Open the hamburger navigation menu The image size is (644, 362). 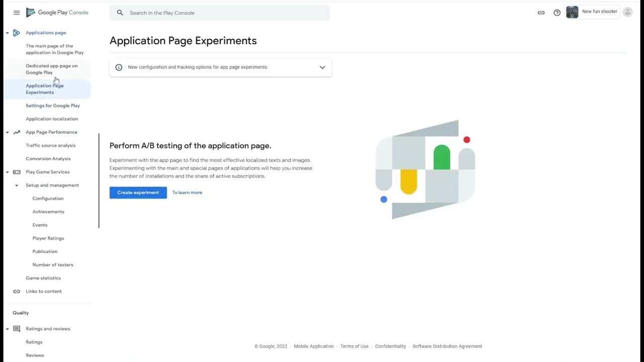[x=17, y=13]
